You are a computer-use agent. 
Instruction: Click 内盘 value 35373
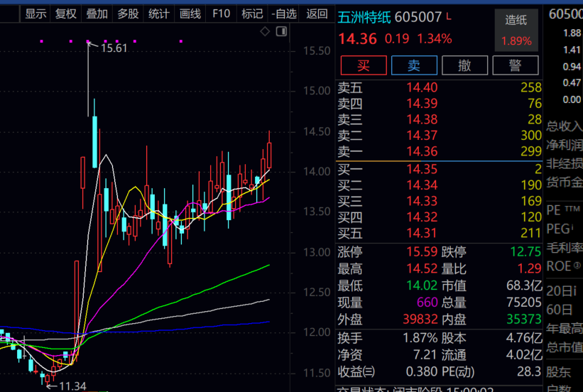pyautogui.click(x=523, y=319)
